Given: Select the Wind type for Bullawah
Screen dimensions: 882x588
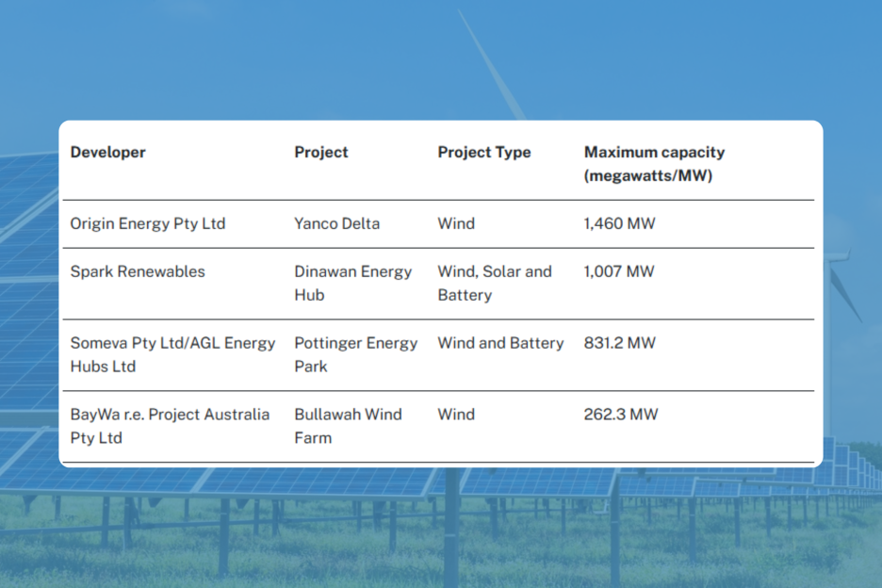Looking at the screenshot, I should tap(456, 414).
